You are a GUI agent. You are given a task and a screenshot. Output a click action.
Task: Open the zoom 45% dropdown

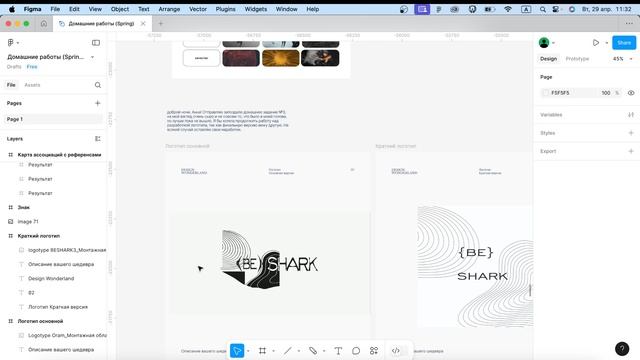tap(622, 59)
